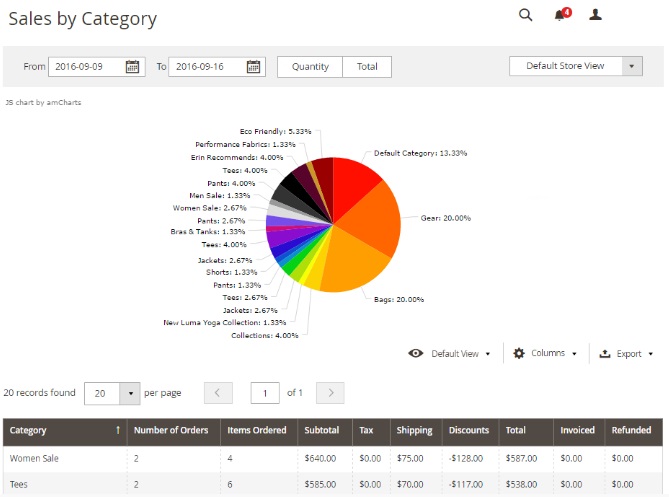Click the current page number field

(x=265, y=393)
